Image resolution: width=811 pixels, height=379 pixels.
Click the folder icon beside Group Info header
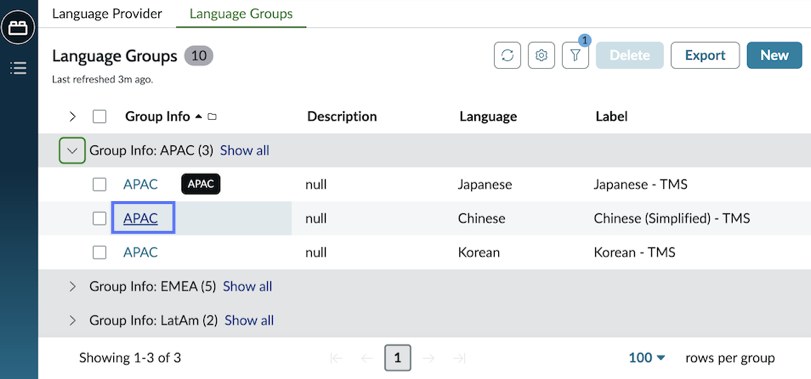[x=212, y=117]
